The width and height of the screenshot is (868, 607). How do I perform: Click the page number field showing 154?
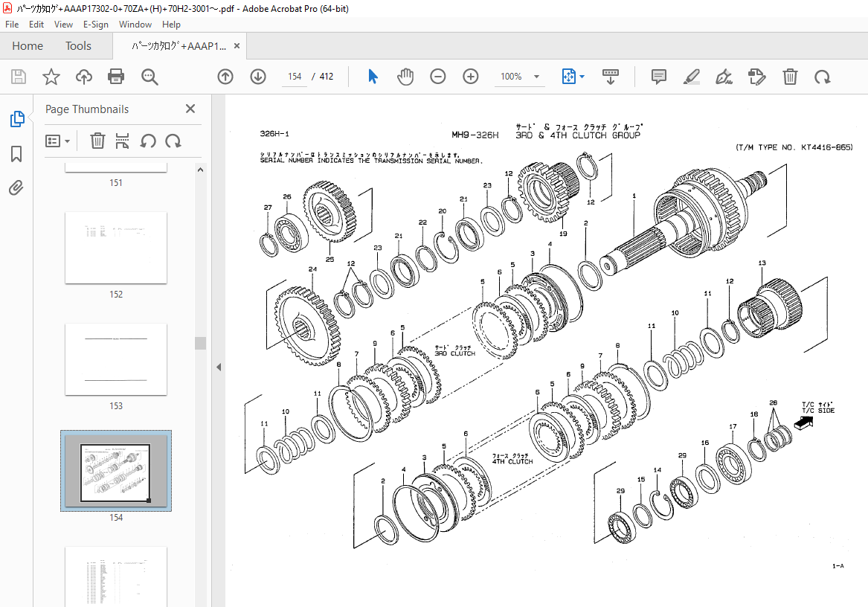pyautogui.click(x=295, y=77)
